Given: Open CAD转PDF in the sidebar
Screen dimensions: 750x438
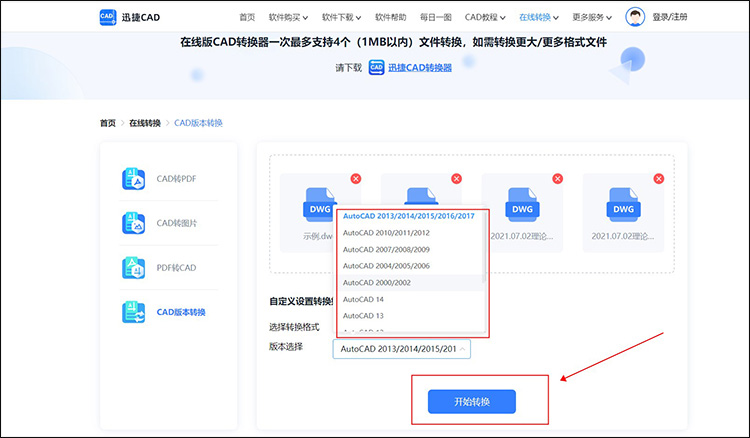Looking at the screenshot, I should click(x=176, y=179).
